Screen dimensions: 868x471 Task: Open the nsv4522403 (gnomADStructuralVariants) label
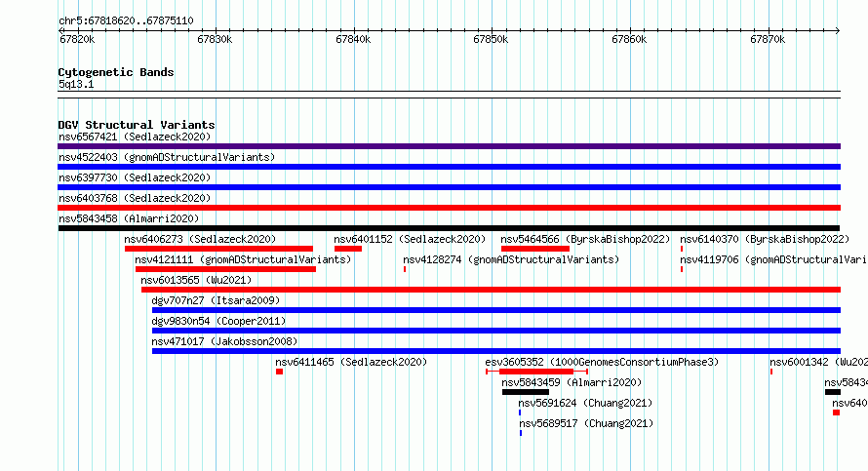click(x=167, y=157)
